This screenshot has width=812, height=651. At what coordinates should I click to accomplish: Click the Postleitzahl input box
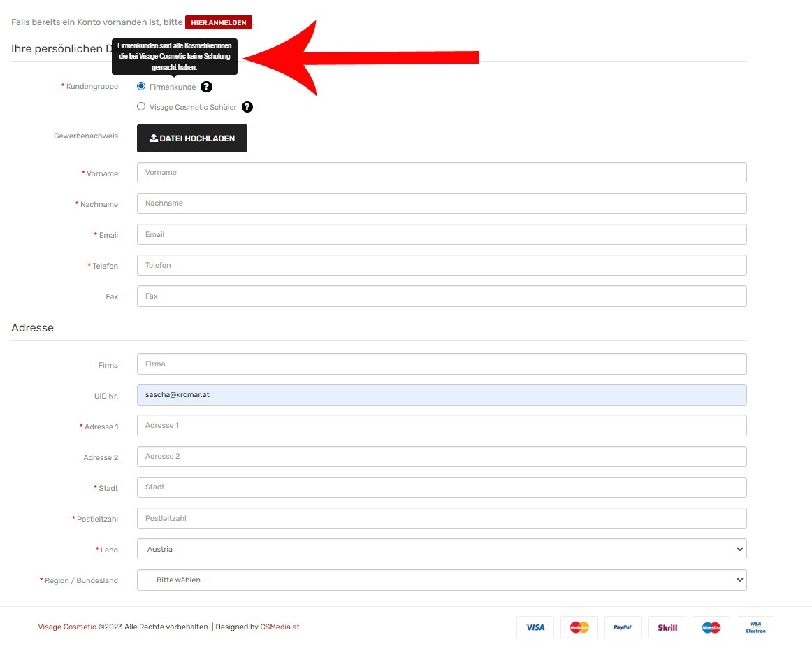[x=442, y=518]
